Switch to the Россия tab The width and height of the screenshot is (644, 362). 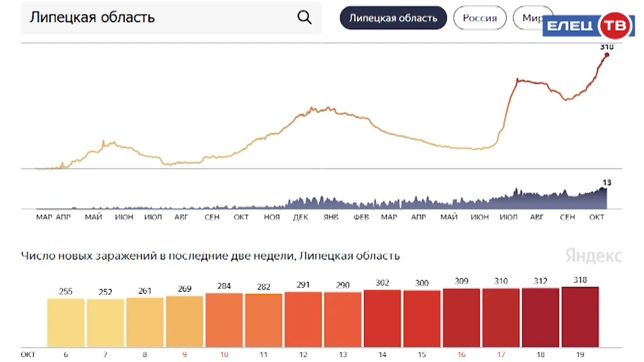click(480, 18)
